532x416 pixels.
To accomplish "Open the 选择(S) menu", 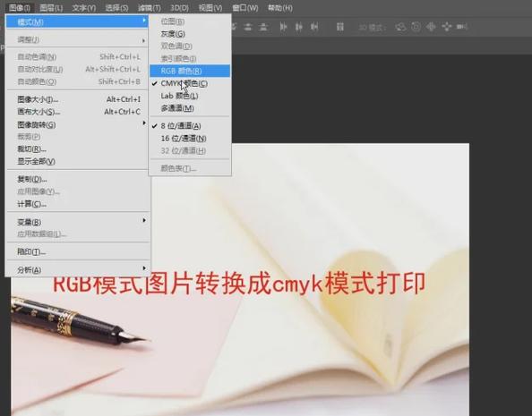I will click(x=116, y=8).
